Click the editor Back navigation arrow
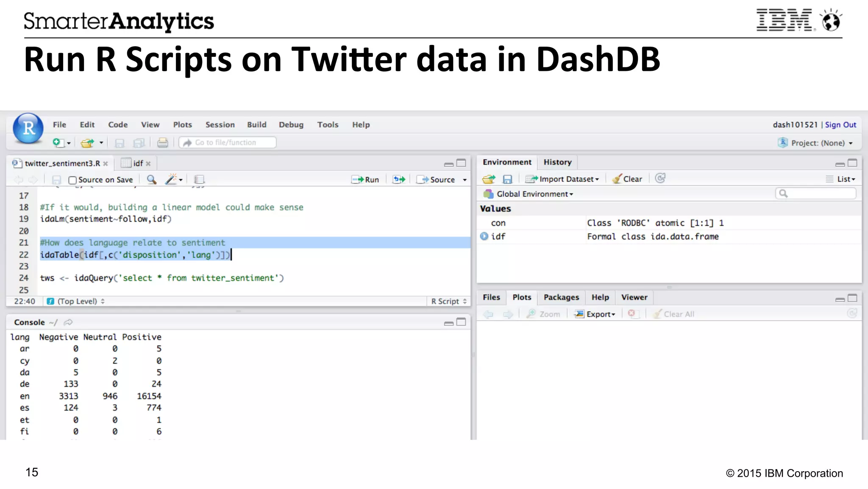 19,180
